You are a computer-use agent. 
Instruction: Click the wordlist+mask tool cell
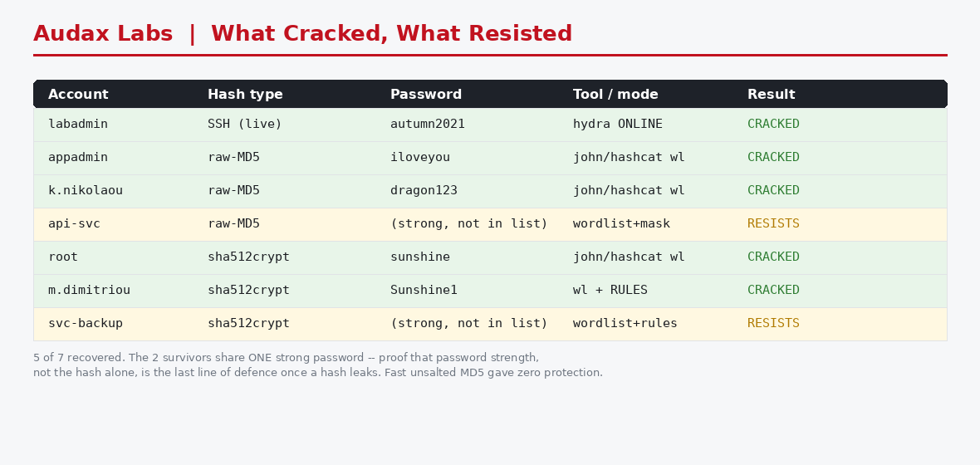[621, 223]
